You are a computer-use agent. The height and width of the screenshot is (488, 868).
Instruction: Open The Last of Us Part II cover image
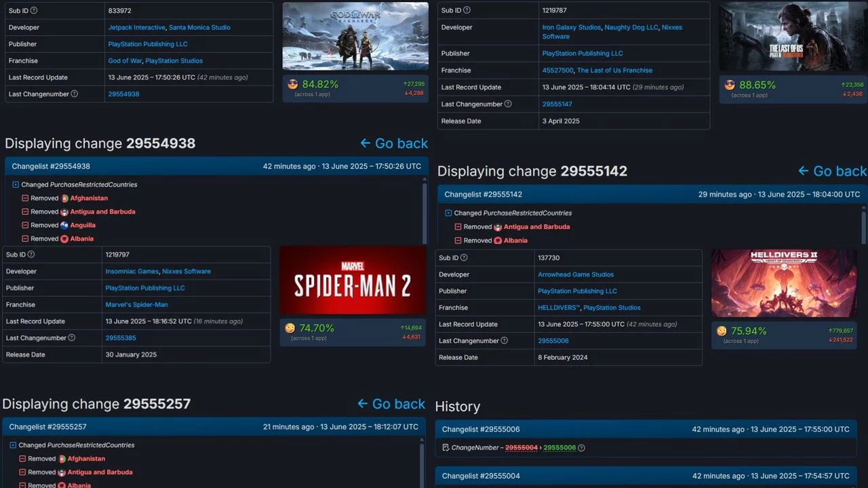793,37
